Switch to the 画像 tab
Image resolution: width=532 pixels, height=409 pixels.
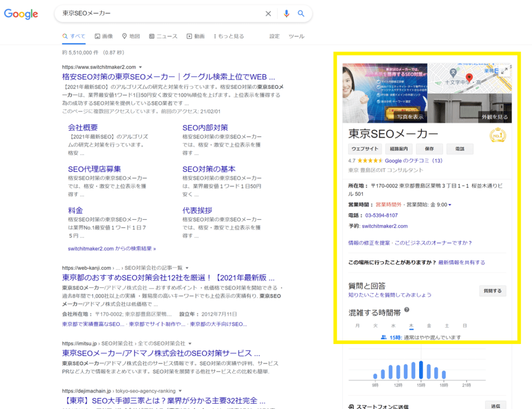coord(104,36)
